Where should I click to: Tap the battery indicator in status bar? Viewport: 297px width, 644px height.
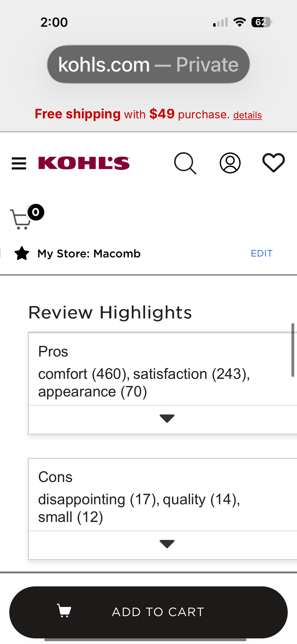[261, 22]
